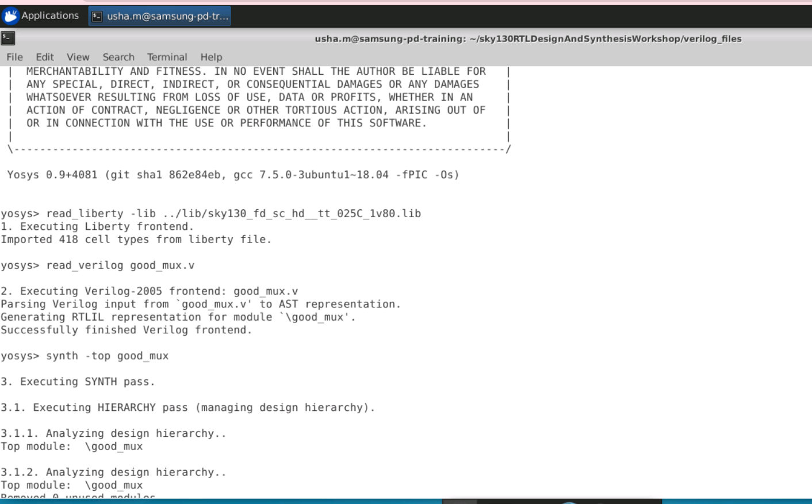Open the File menu
812x504 pixels.
tap(14, 57)
